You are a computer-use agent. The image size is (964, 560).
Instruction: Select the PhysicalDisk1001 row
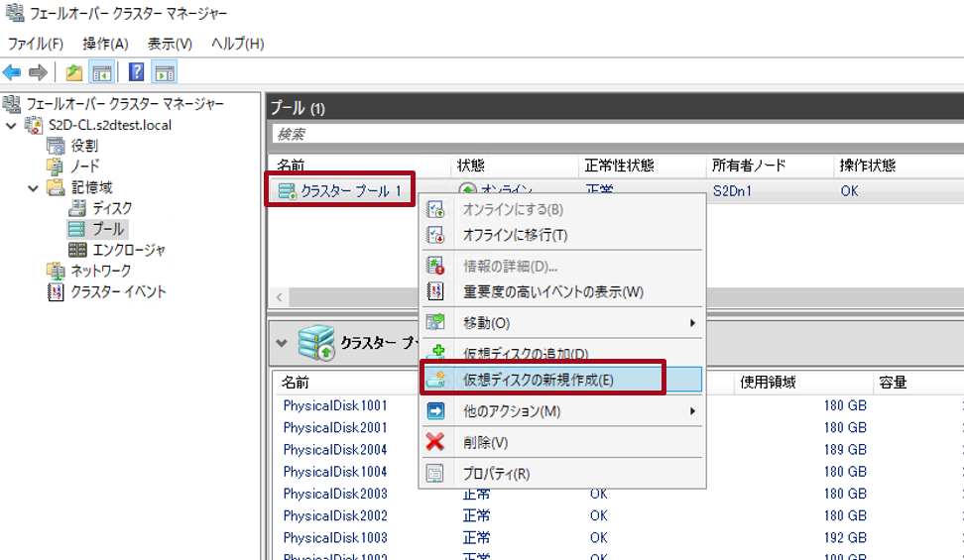pos(335,405)
